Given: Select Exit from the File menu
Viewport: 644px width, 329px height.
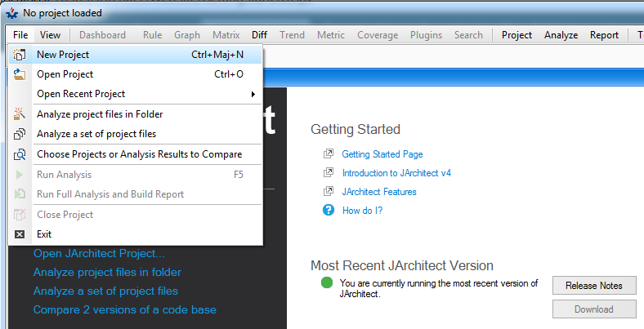Looking at the screenshot, I should [x=136, y=234].
